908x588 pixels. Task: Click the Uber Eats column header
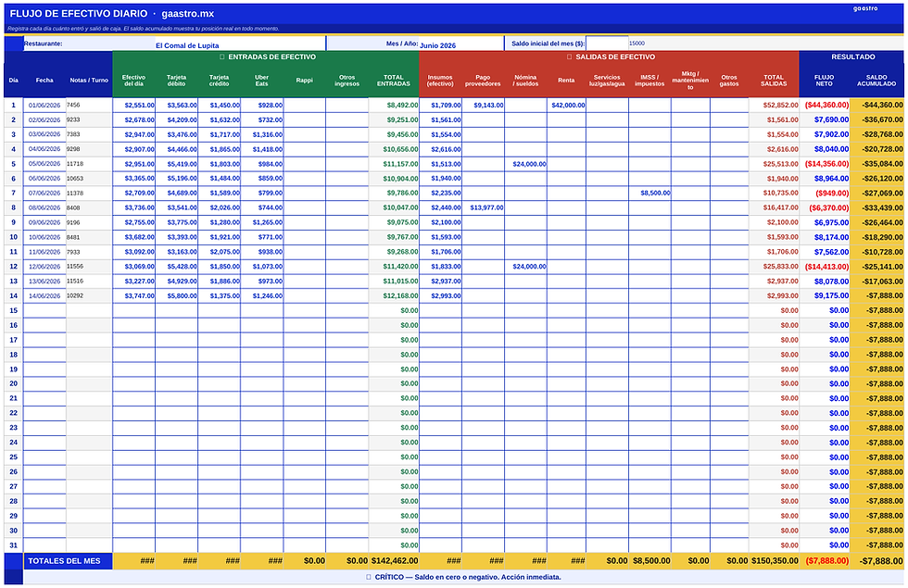pyautogui.click(x=261, y=81)
